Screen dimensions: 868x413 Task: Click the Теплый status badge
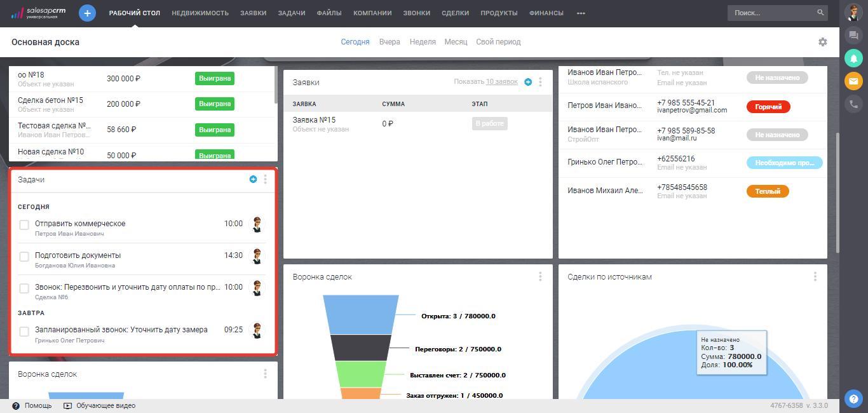tap(768, 191)
